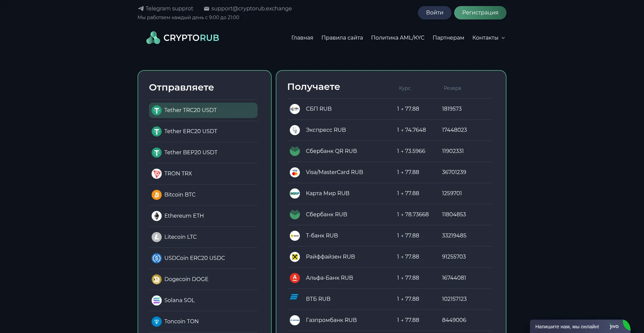Select Litecoin LTC to send

coord(203,237)
